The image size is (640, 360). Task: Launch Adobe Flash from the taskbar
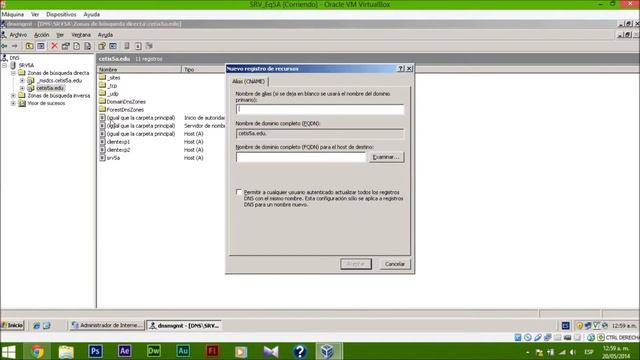pyautogui.click(x=212, y=351)
